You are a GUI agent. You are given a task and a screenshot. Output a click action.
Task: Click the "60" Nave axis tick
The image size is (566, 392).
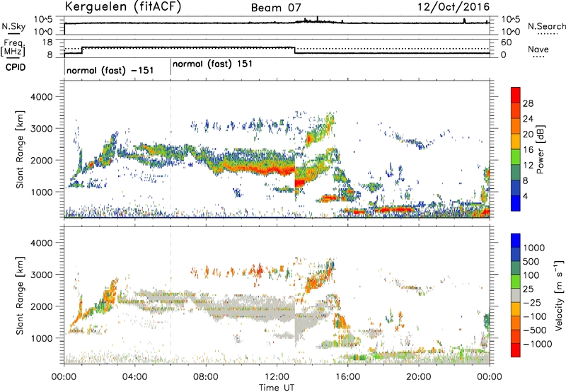507,42
